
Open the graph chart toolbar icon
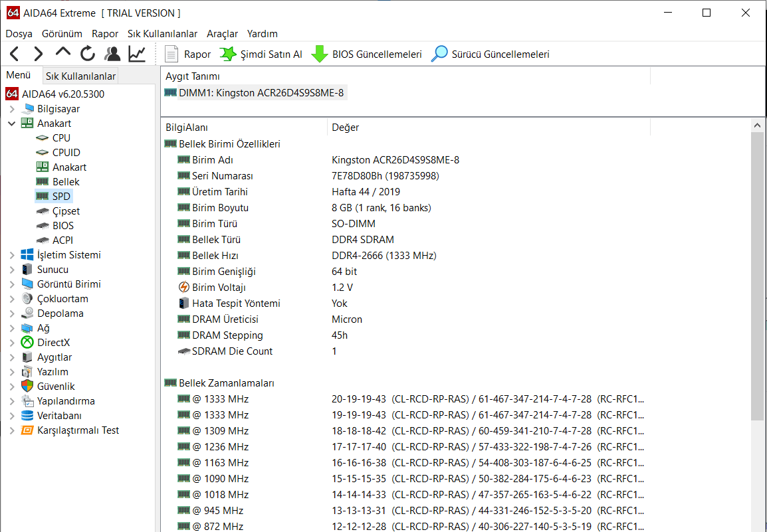[x=137, y=54]
